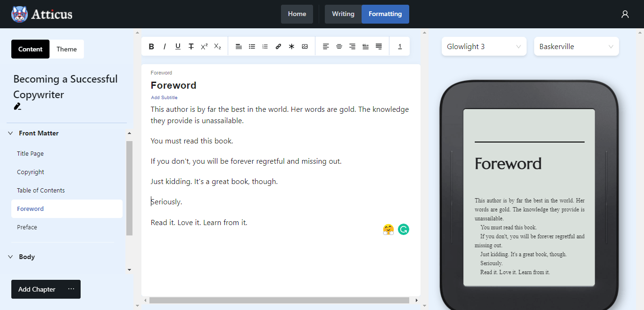Image resolution: width=644 pixels, height=310 pixels.
Task: Click the editor horizontal scrollbar
Action: (x=279, y=300)
